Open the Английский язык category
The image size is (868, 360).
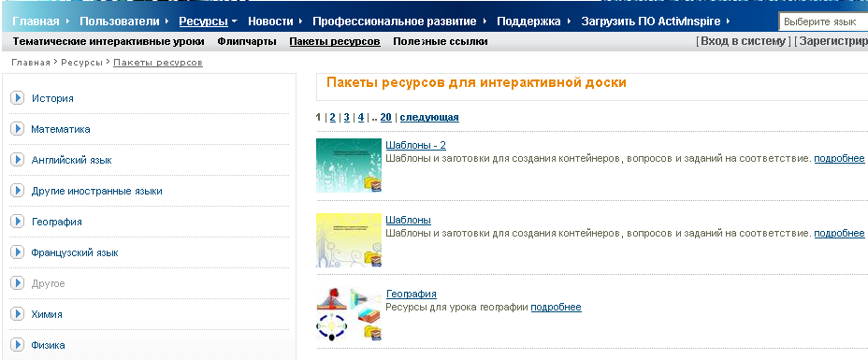coord(71,161)
